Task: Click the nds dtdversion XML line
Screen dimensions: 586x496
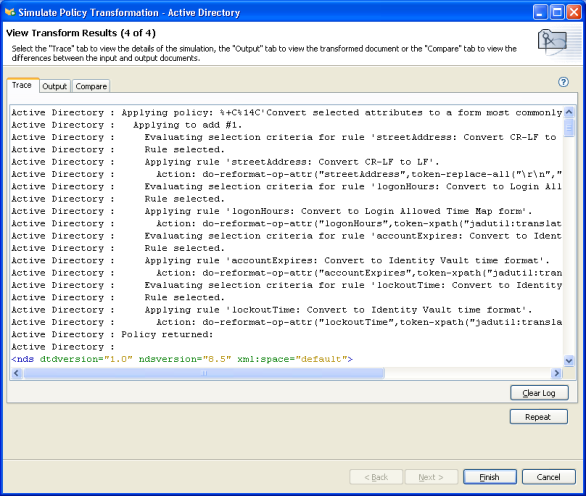Action: click(182, 359)
